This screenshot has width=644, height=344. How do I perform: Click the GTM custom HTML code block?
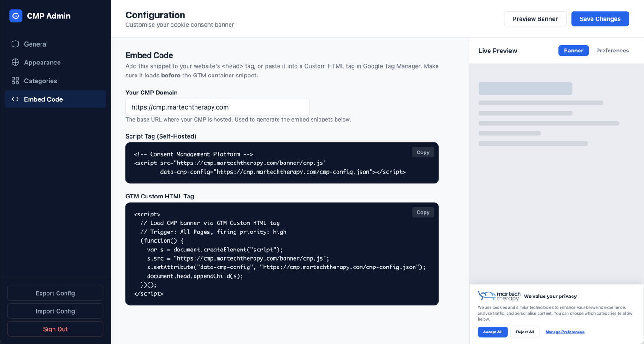tap(282, 254)
